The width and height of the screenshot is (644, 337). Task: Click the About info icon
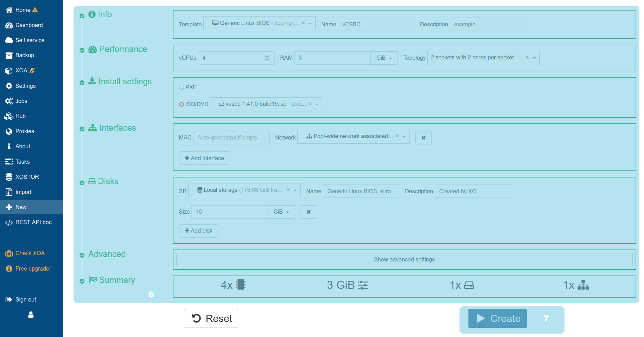pyautogui.click(x=9, y=147)
